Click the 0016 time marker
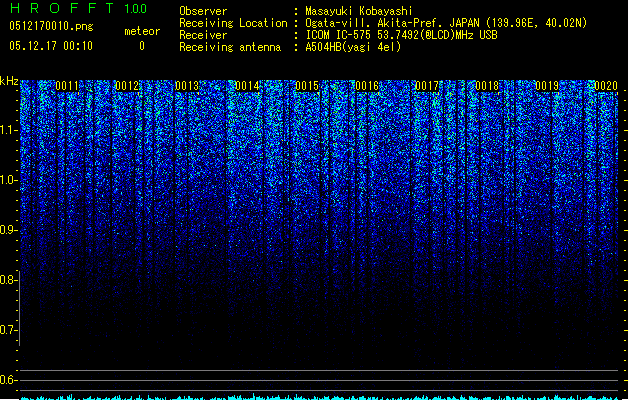629x400 pixels. 367,86
